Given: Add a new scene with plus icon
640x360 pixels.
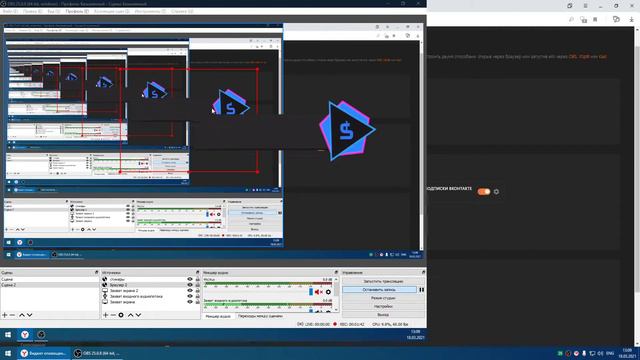Looking at the screenshot, I should (5, 315).
